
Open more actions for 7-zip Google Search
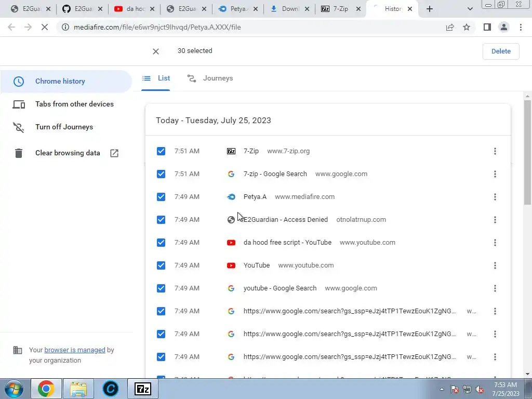495,174
